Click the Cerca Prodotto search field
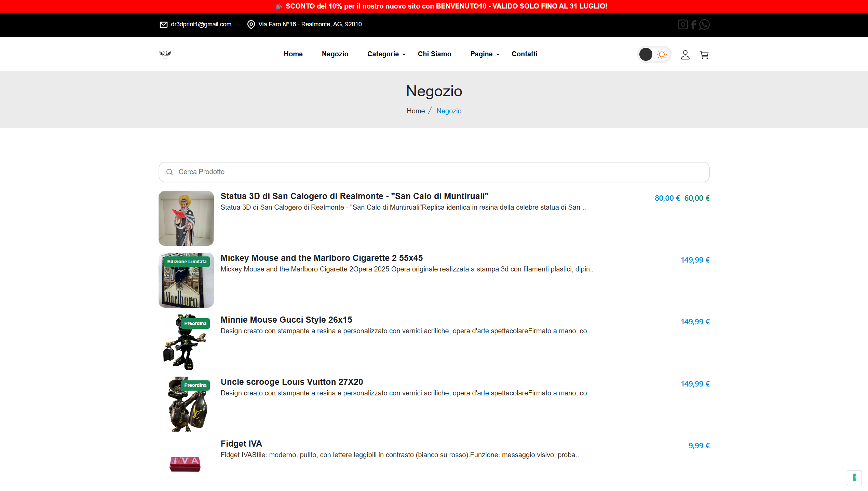Image resolution: width=868 pixels, height=491 pixels. point(434,172)
